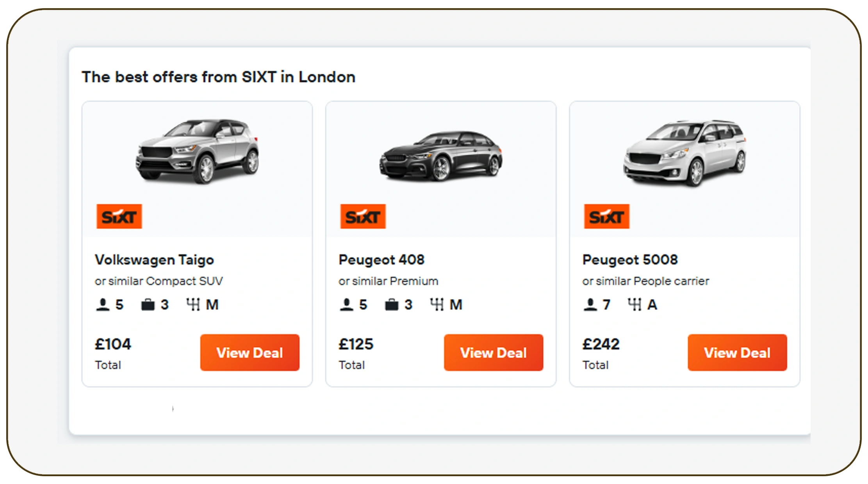The width and height of the screenshot is (868, 484).
Task: Click the manual gearbox icon for Volkswagen Taigo
Action: tap(193, 304)
